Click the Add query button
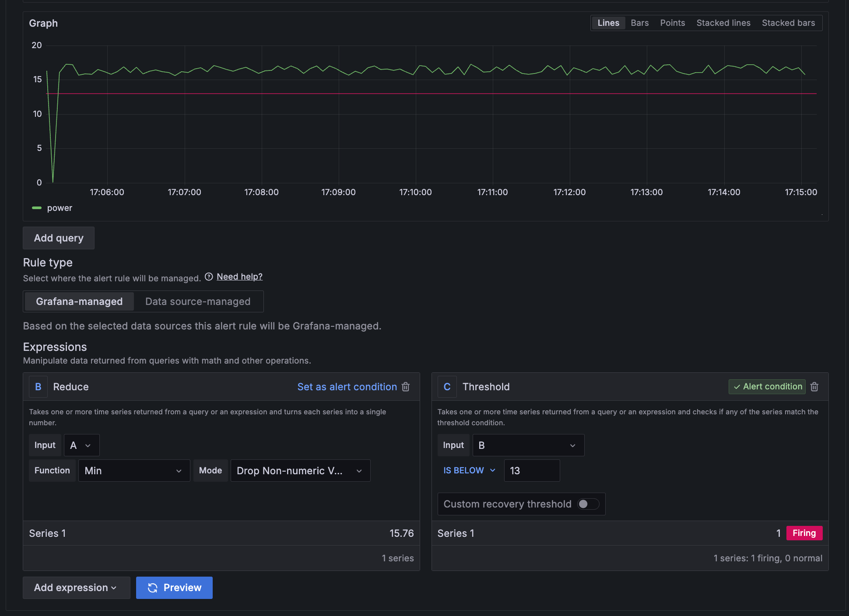 [x=59, y=238]
